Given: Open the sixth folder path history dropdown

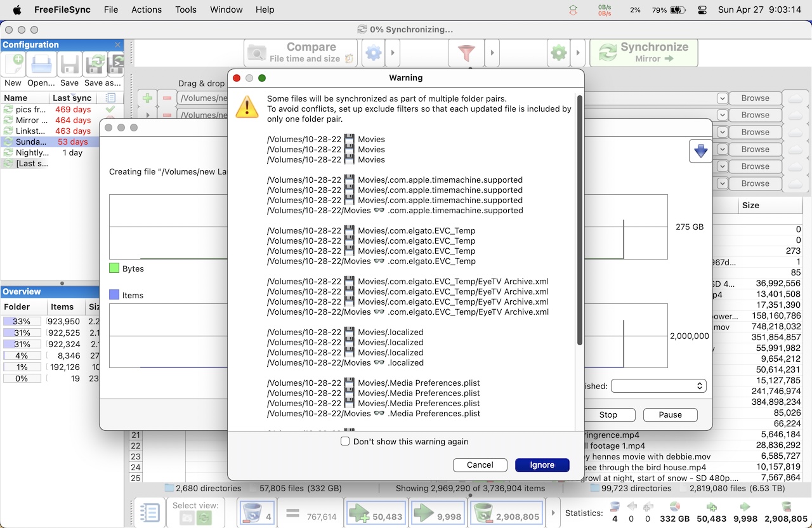Looking at the screenshot, I should point(722,183).
